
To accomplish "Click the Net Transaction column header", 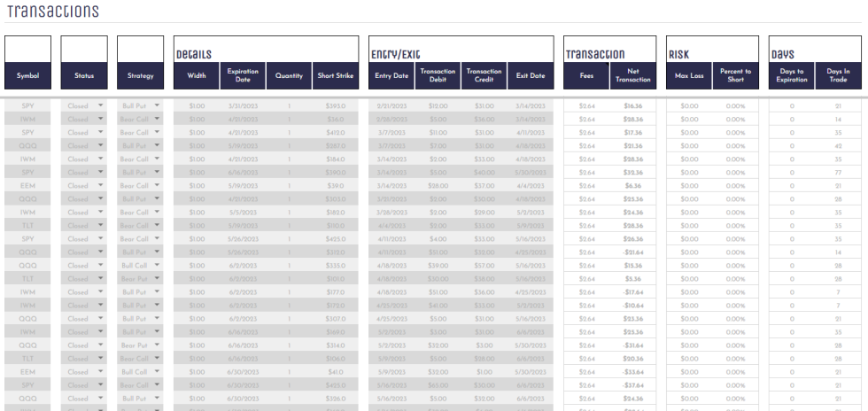I will point(632,76).
